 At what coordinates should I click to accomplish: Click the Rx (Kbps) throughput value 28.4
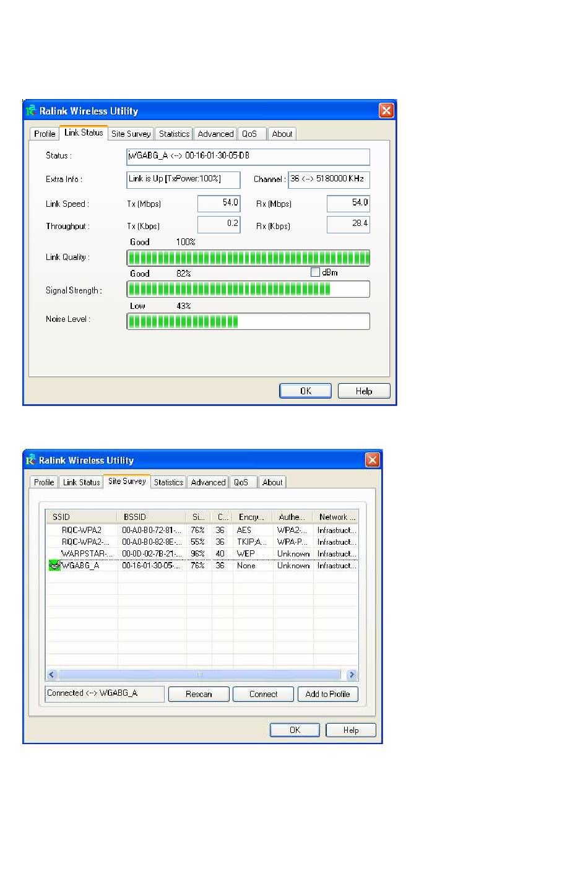pos(348,224)
